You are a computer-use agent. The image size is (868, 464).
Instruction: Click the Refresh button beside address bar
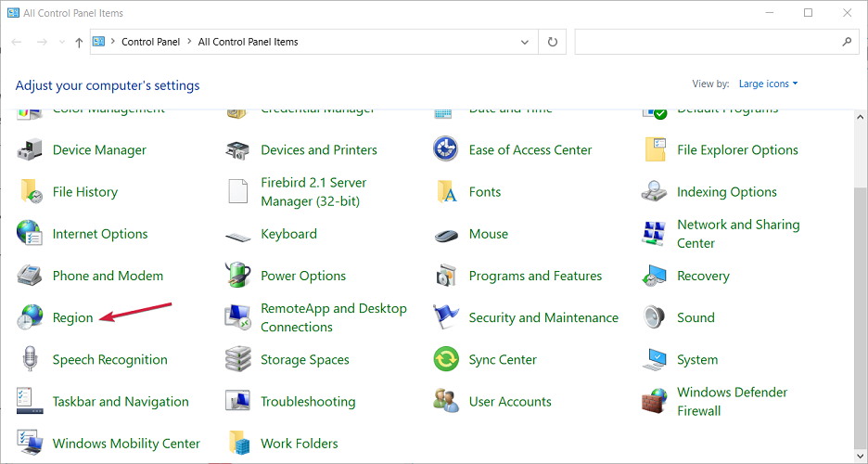tap(553, 42)
